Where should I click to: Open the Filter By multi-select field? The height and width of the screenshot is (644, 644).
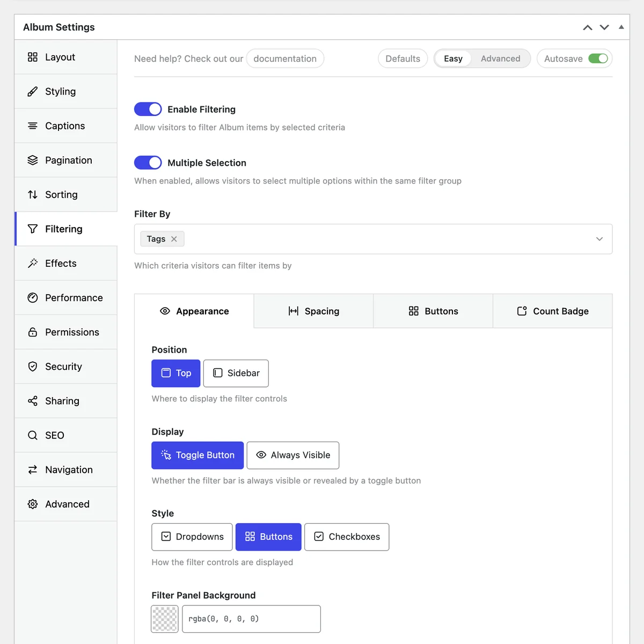pos(373,239)
